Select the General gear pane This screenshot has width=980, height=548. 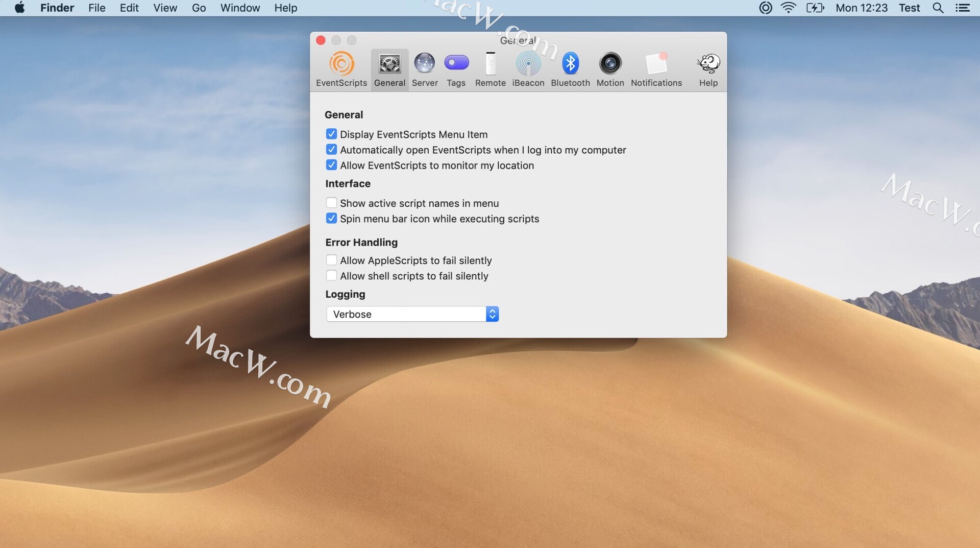389,70
